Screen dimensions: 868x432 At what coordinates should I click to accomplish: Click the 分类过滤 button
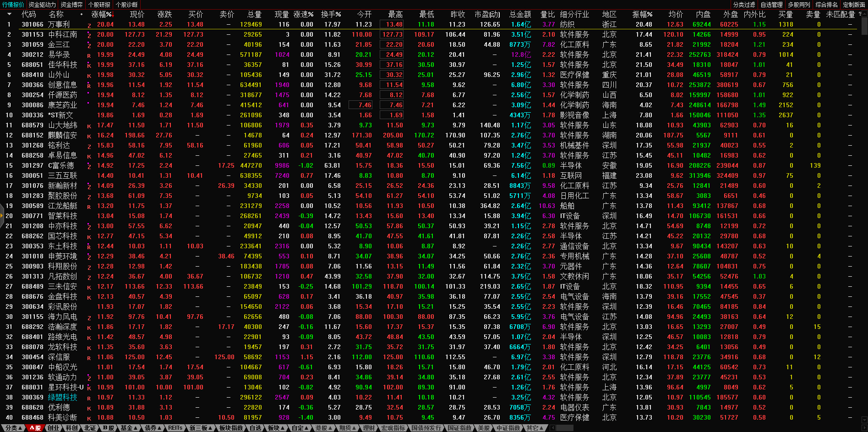744,5
